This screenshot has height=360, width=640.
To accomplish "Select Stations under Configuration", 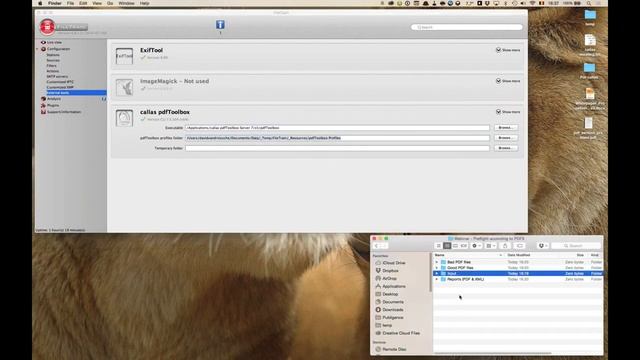I will click(x=53, y=55).
